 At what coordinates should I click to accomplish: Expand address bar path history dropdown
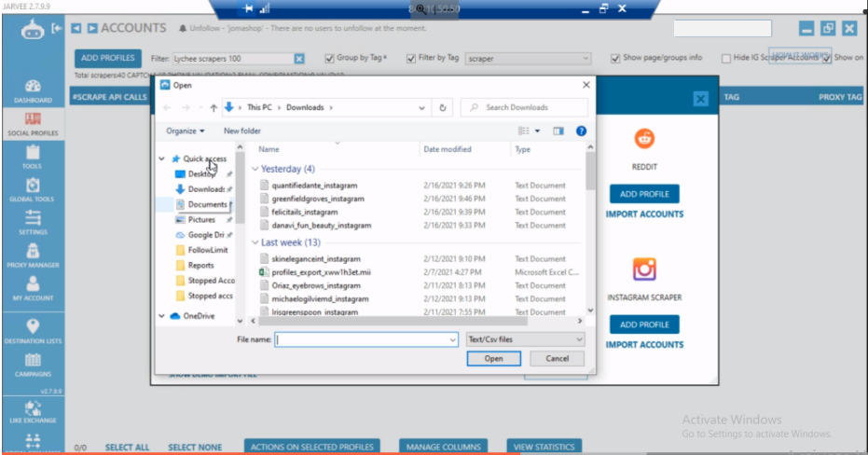tap(421, 108)
